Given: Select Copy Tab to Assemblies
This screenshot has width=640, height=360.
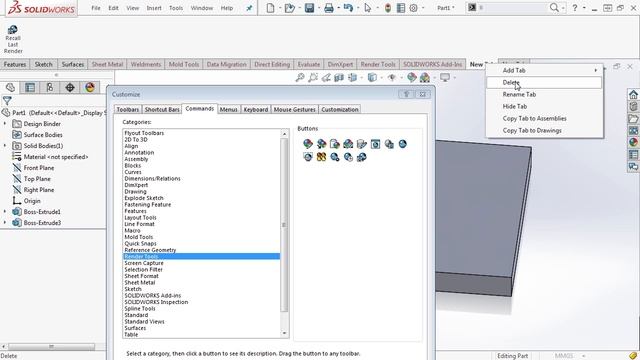Looking at the screenshot, I should [544, 118].
